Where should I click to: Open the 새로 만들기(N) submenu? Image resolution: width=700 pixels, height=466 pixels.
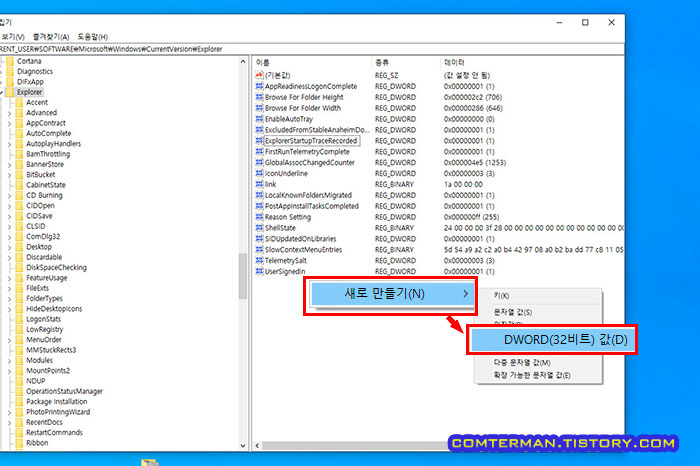tap(391, 294)
